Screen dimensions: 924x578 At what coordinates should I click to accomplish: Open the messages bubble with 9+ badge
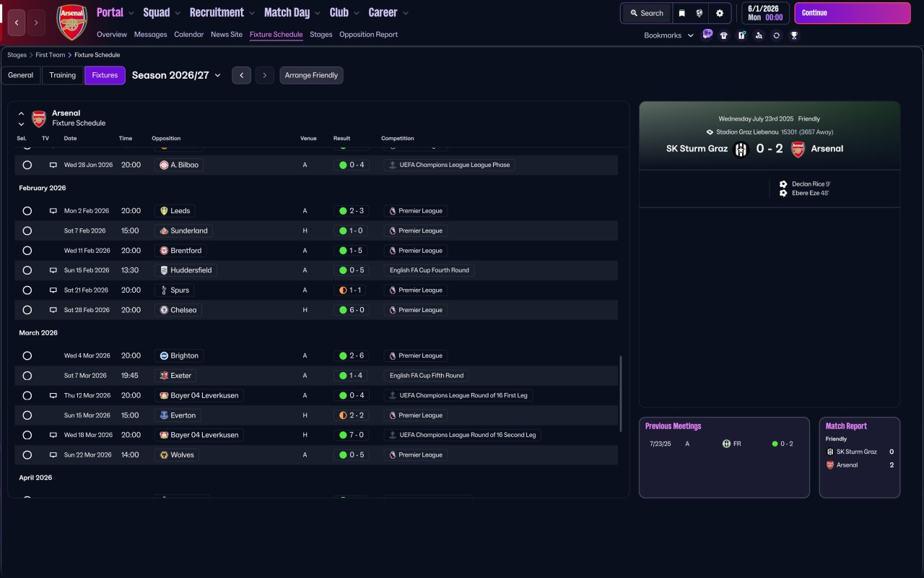click(707, 34)
